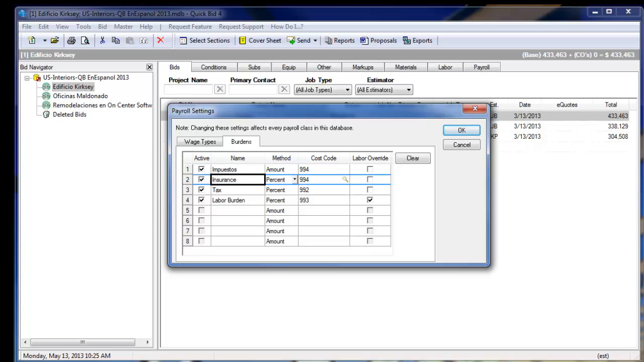The image size is (644, 362).
Task: Open Deleted Bids in navigator
Action: click(x=69, y=115)
